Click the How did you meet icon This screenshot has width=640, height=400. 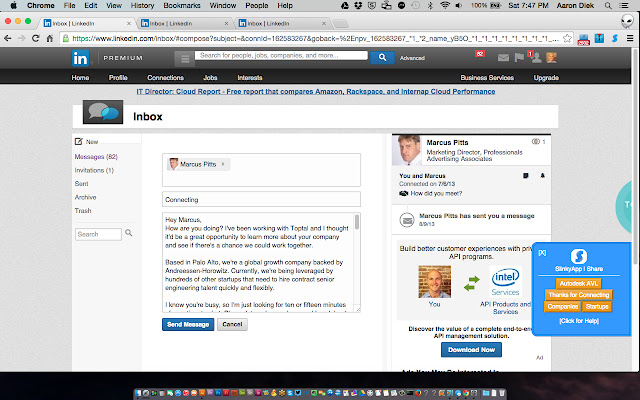pyautogui.click(x=403, y=193)
